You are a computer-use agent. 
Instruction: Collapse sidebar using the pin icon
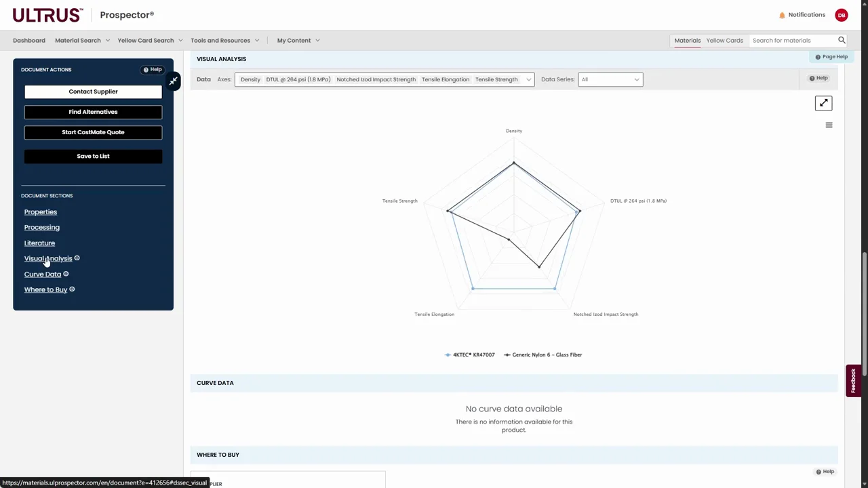173,81
